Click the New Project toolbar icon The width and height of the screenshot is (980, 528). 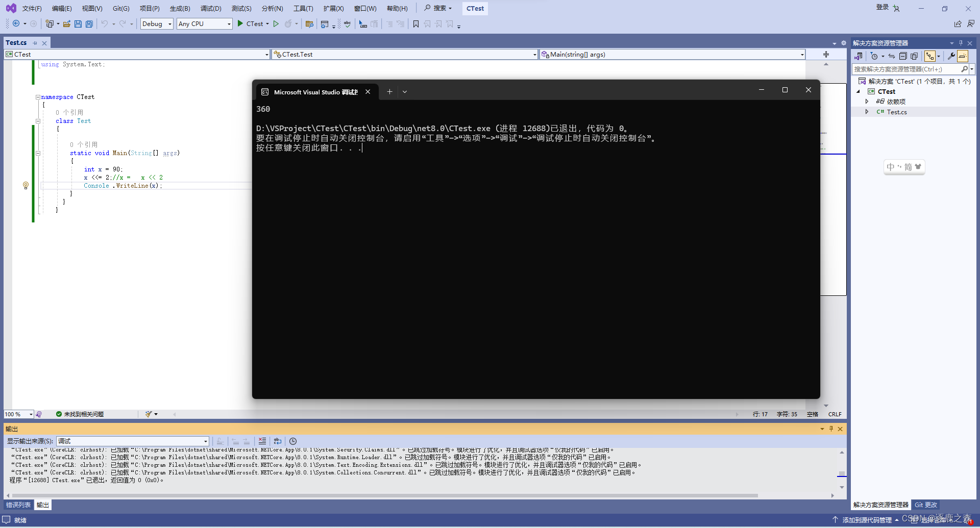pyautogui.click(x=50, y=23)
